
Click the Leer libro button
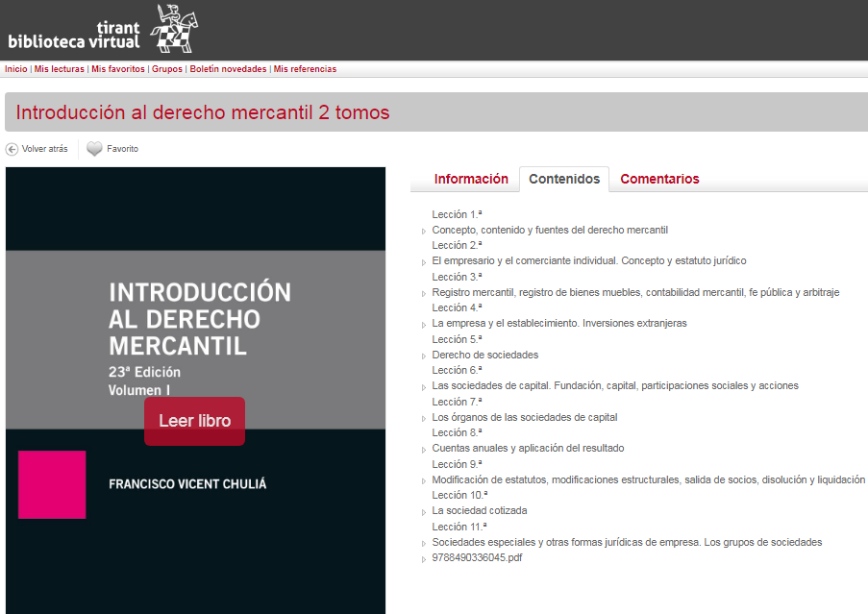[195, 421]
